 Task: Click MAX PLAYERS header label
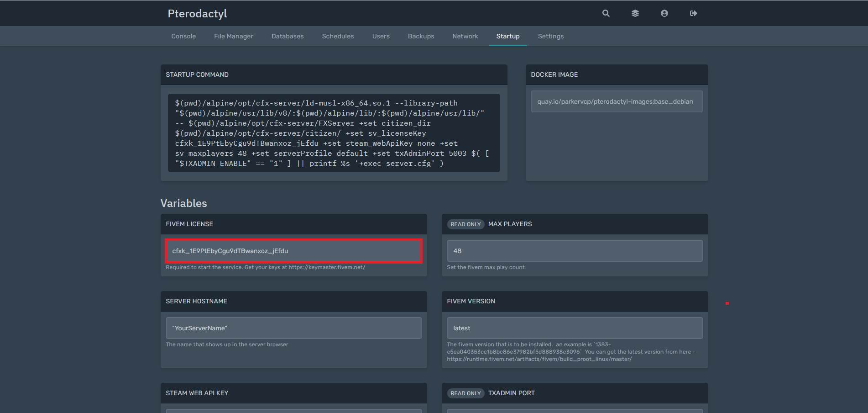click(x=510, y=224)
